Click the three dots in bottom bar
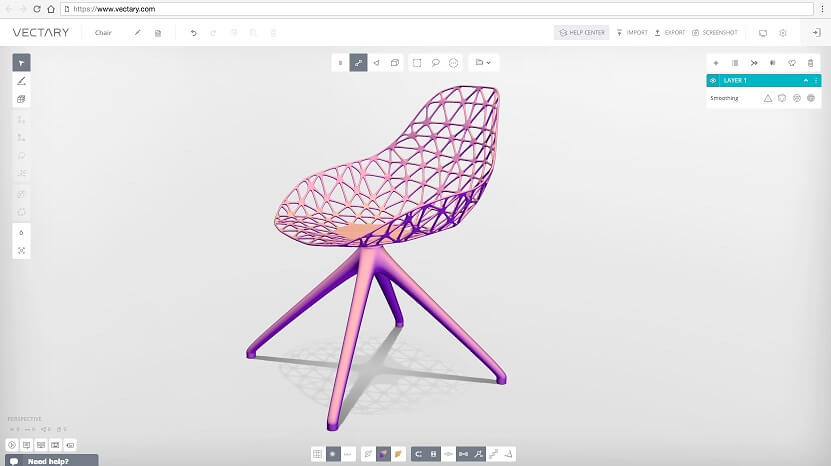Viewport: 831px width, 466px height. point(348,454)
